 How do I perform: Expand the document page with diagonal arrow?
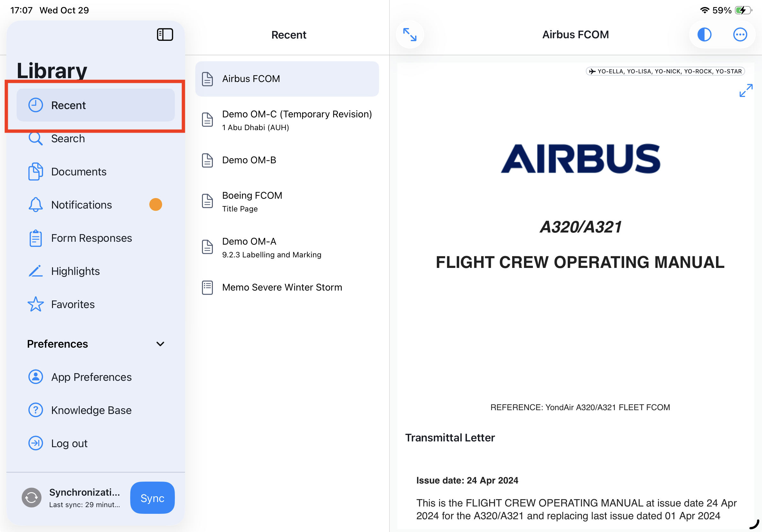click(x=745, y=90)
